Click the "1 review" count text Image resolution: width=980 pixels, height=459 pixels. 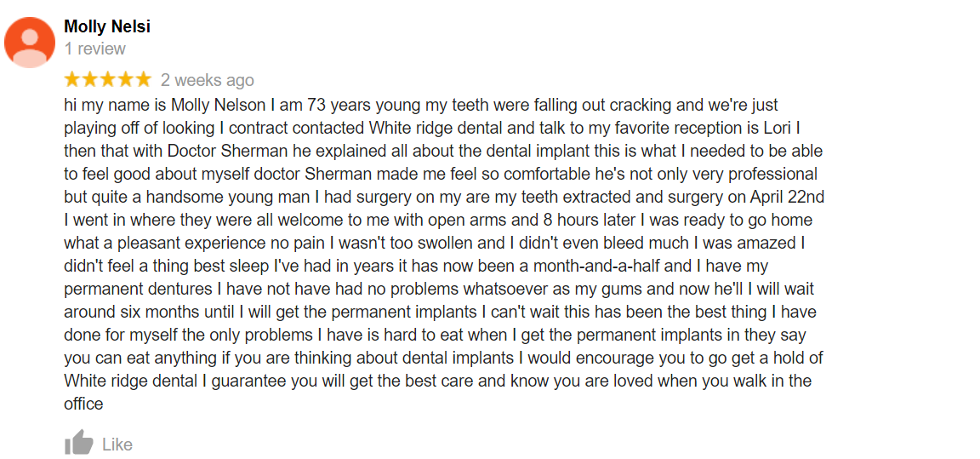(95, 49)
